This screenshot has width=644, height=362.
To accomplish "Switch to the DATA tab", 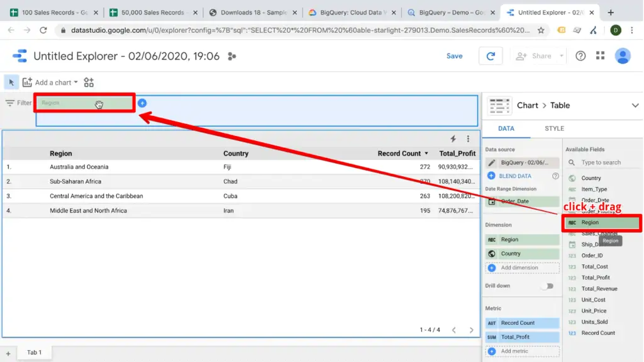I will click(x=506, y=129).
